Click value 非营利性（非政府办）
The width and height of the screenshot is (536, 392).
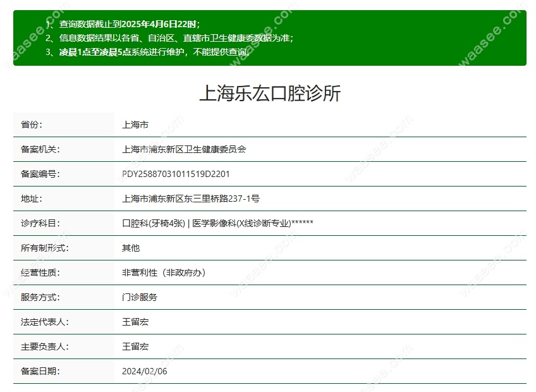[164, 273]
